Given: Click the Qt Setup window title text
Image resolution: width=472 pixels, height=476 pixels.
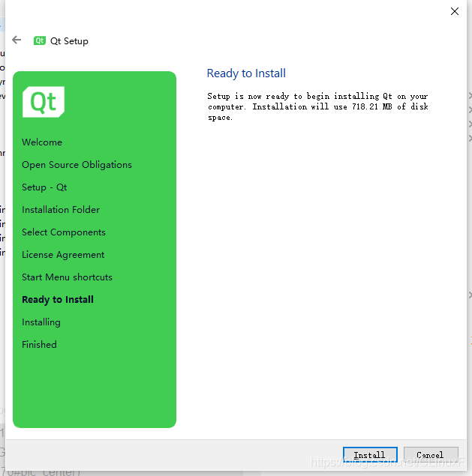Looking at the screenshot, I should 69,41.
